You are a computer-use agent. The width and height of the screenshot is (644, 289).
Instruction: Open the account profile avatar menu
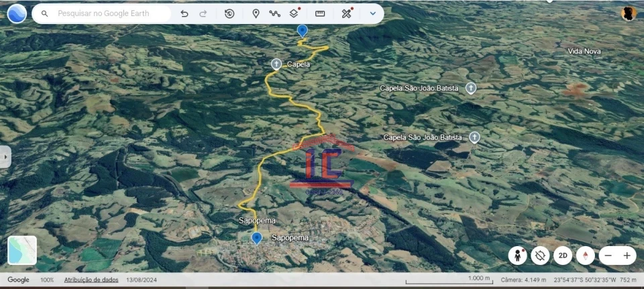(x=628, y=13)
